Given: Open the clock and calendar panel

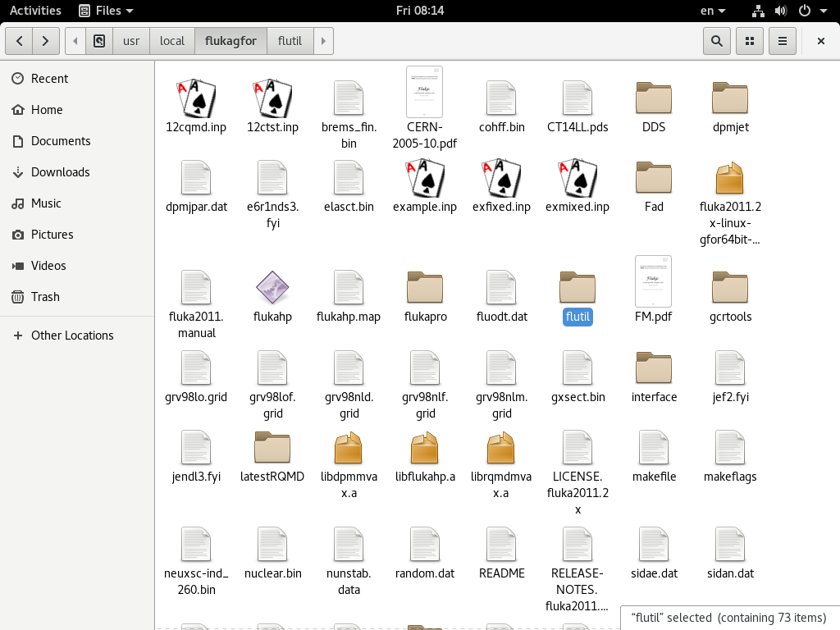Looking at the screenshot, I should pyautogui.click(x=420, y=11).
